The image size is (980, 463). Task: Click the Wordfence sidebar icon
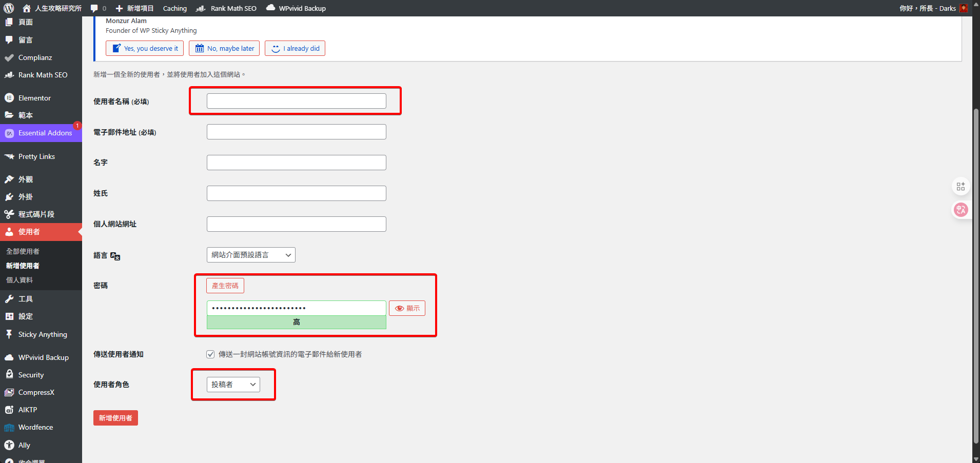coord(9,428)
